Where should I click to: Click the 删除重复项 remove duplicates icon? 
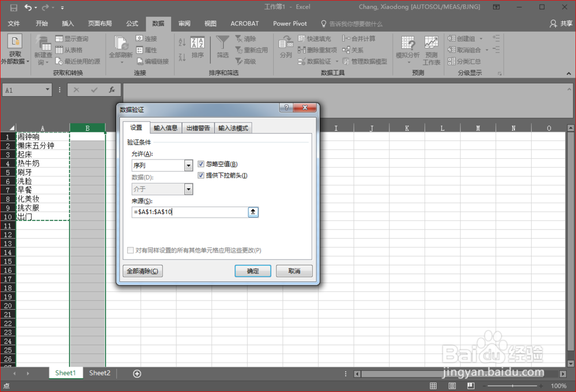302,50
